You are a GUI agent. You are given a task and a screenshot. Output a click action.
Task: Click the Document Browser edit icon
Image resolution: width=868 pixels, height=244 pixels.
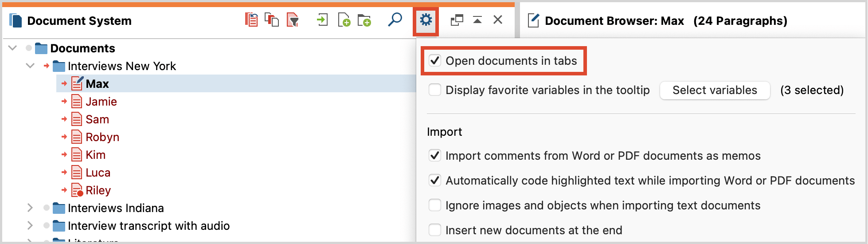[533, 20]
